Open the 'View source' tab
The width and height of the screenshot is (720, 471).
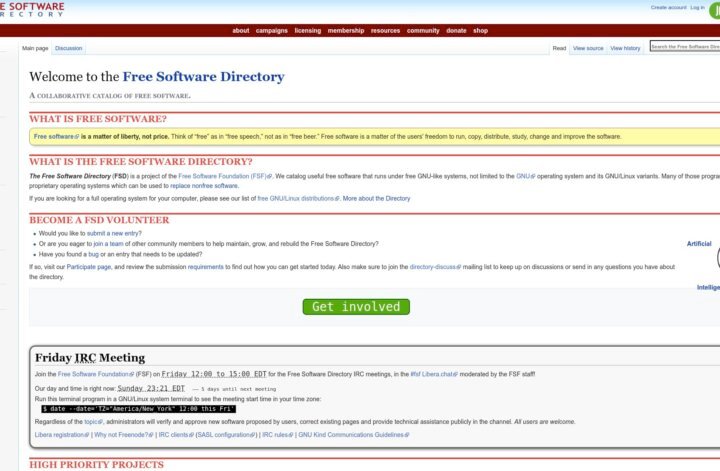coord(588,48)
